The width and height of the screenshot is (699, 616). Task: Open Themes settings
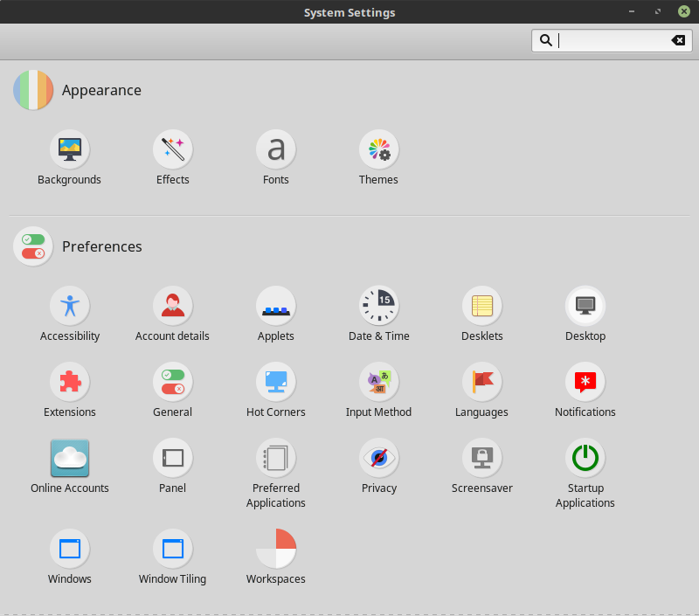[379, 150]
